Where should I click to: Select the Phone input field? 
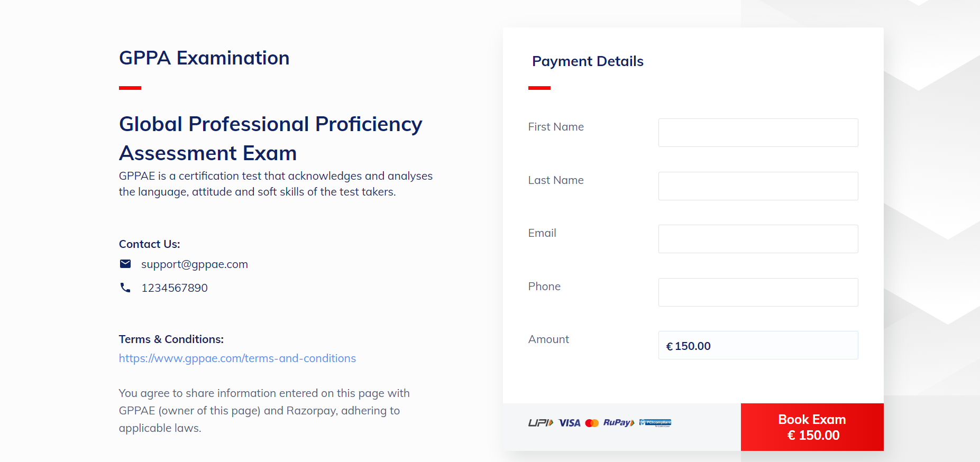(x=758, y=292)
